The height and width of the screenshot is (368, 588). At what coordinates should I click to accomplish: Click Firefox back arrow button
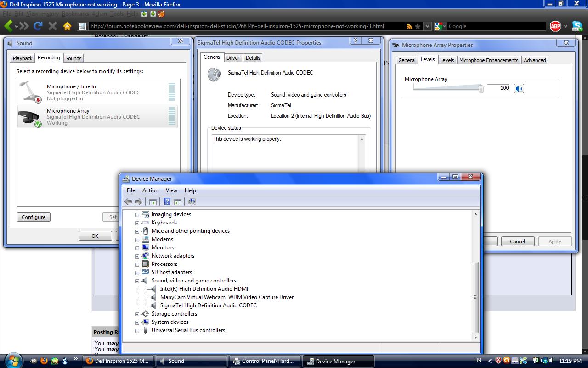8,26
